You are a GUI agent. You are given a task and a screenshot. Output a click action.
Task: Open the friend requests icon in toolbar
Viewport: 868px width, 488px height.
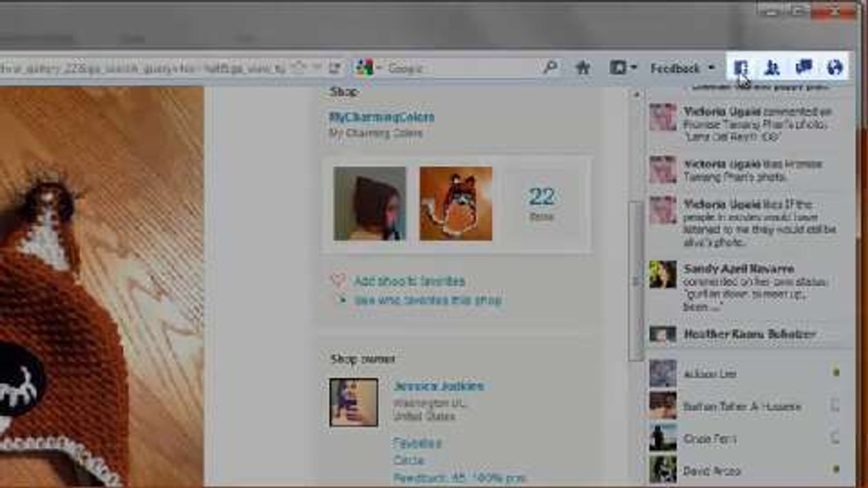[x=772, y=67]
